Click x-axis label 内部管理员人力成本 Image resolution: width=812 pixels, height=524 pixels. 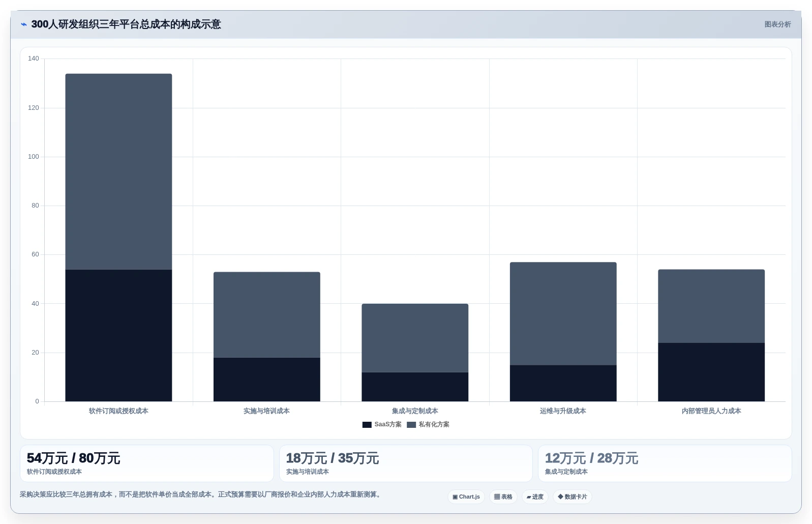[x=711, y=411]
